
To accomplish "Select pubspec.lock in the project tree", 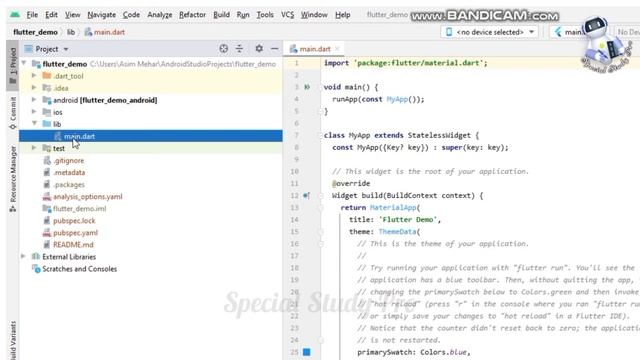I will point(74,220).
